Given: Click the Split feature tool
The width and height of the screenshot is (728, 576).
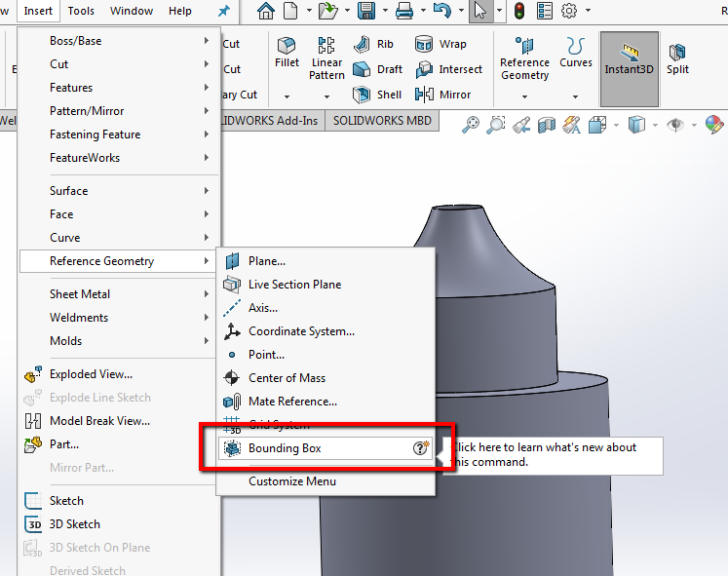Looking at the screenshot, I should click(x=677, y=58).
